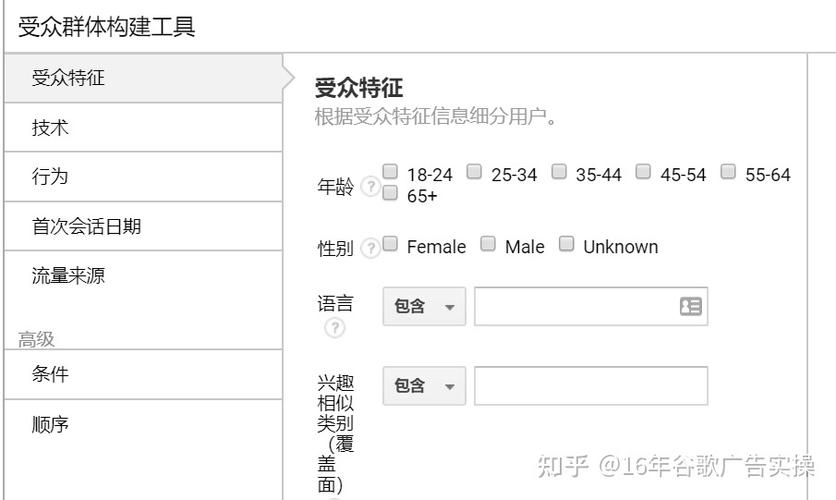Toggle the 65+ age checkbox
Image resolution: width=836 pixels, height=500 pixels.
[390, 192]
